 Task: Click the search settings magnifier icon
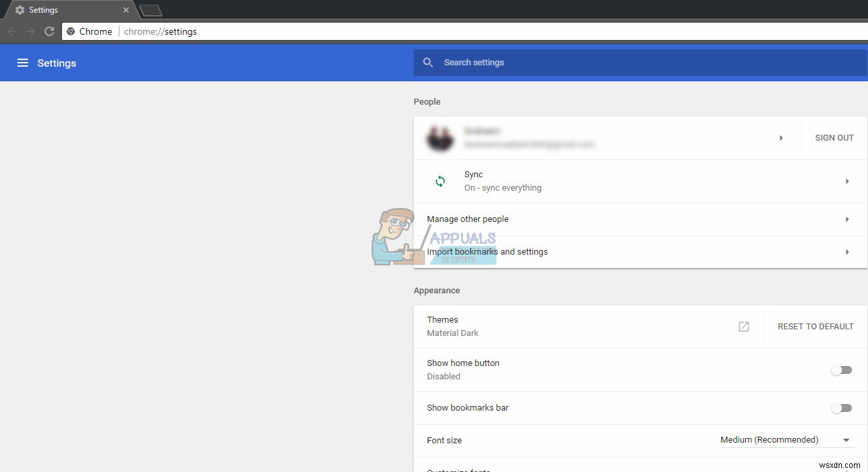pyautogui.click(x=428, y=62)
